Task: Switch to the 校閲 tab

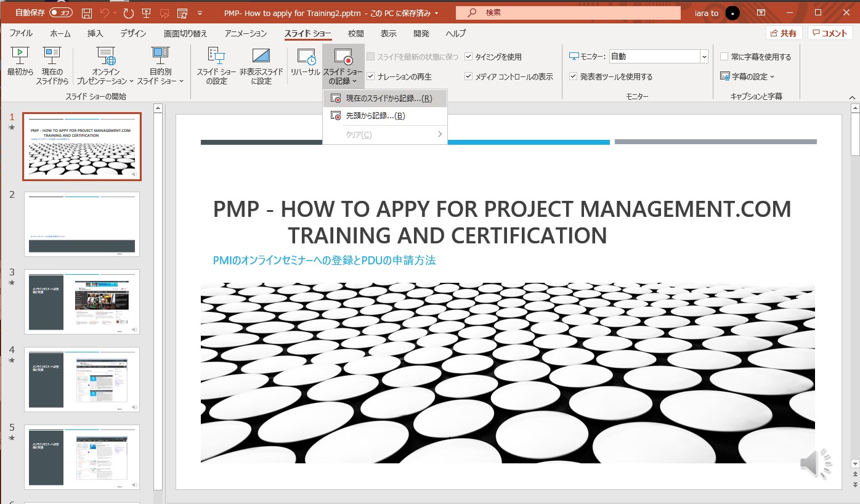Action: (356, 33)
